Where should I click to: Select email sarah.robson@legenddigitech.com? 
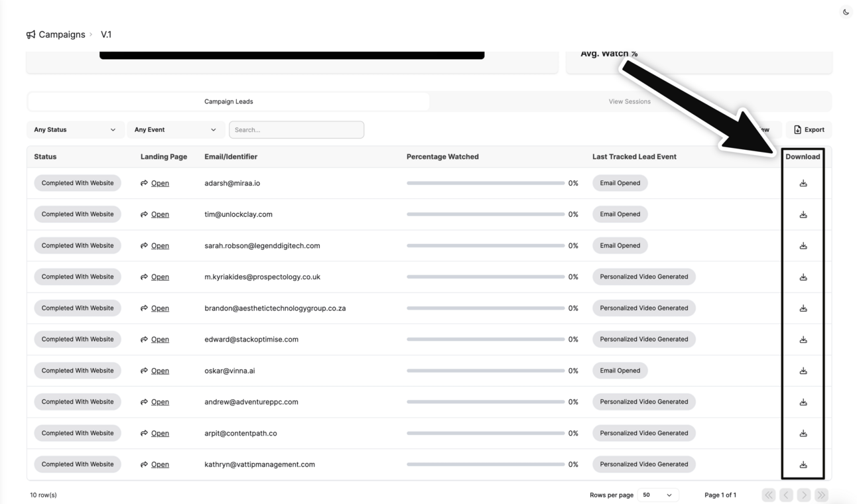(x=262, y=245)
